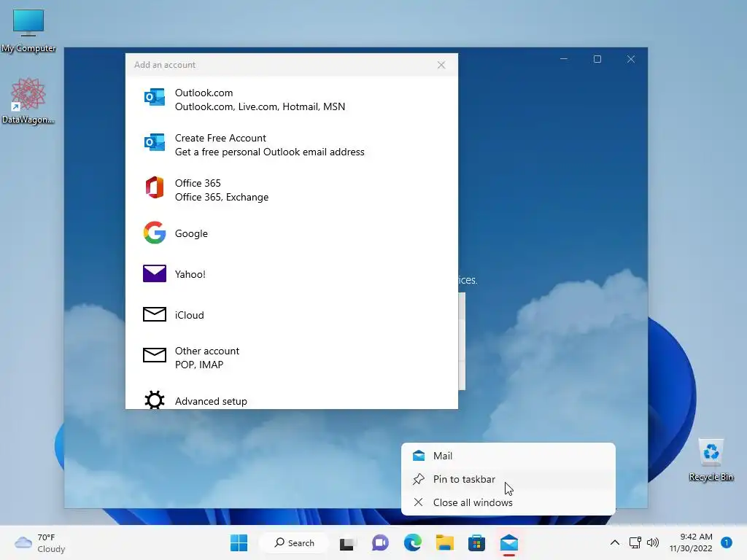Click 'Outlook.com, Live.com, Hotmail, MSN' text
The height and width of the screenshot is (560, 747).
(x=260, y=106)
